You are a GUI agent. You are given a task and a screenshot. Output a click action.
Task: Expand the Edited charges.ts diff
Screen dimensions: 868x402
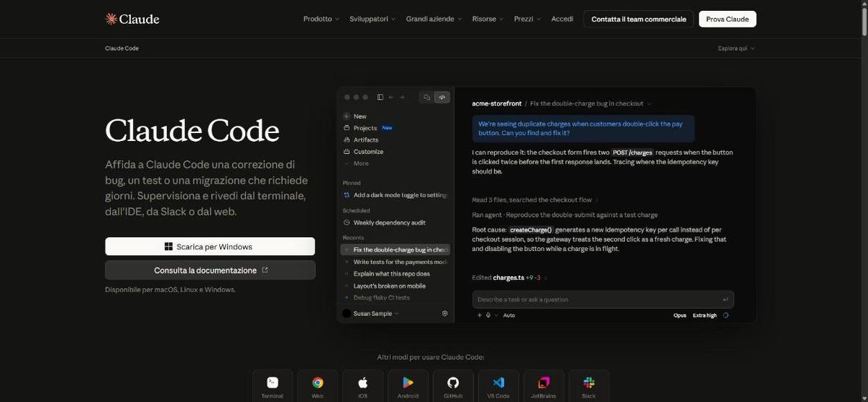tap(510, 278)
